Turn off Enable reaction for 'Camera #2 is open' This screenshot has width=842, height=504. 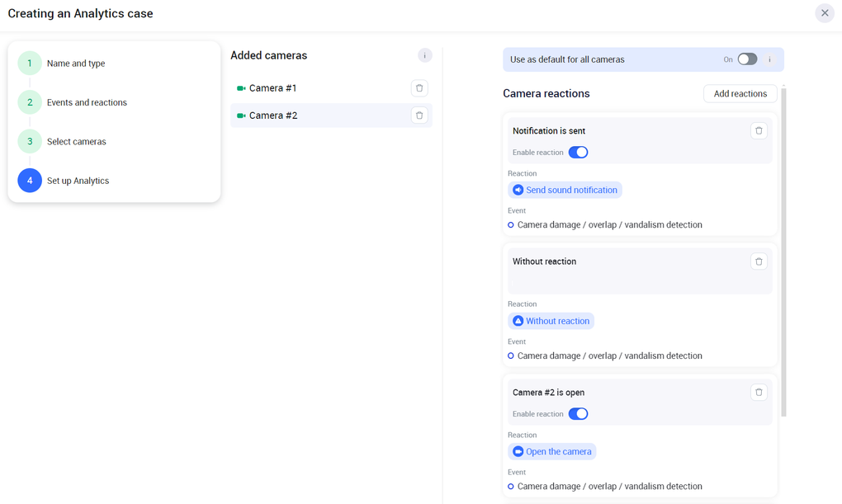(578, 414)
